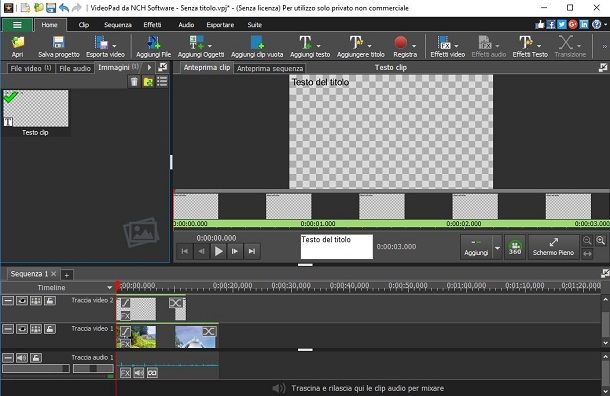
Task: Click the Aggiungi button in preview
Action: 476,247
